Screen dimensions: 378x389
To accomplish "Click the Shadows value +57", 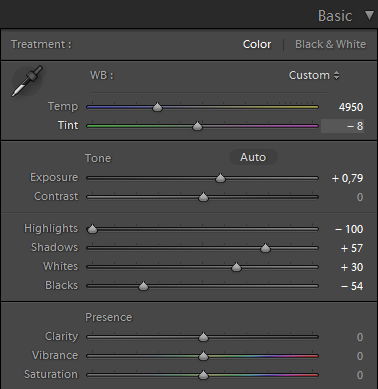I will 352,248.
